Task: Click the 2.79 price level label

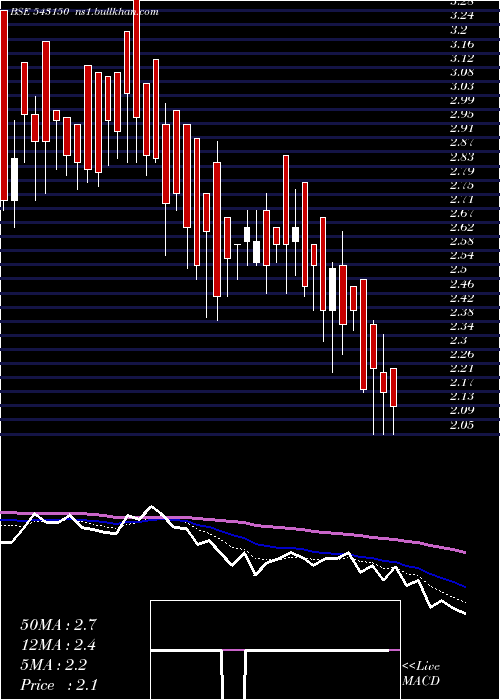Action: pos(462,171)
